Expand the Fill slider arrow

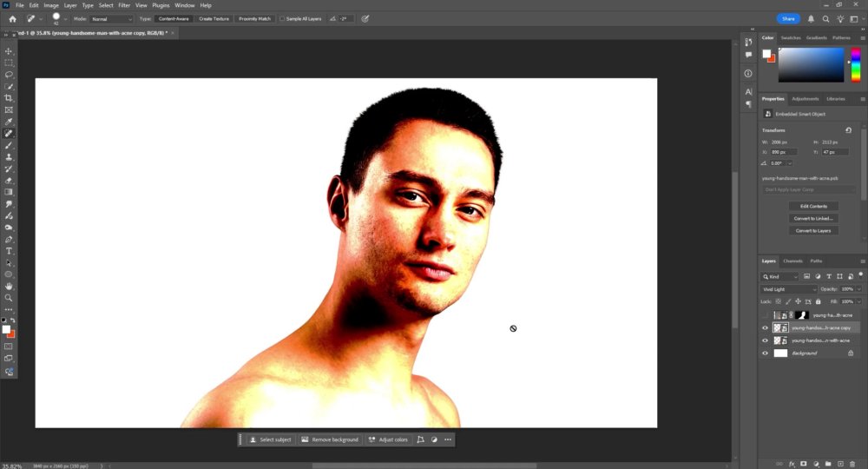click(859, 301)
